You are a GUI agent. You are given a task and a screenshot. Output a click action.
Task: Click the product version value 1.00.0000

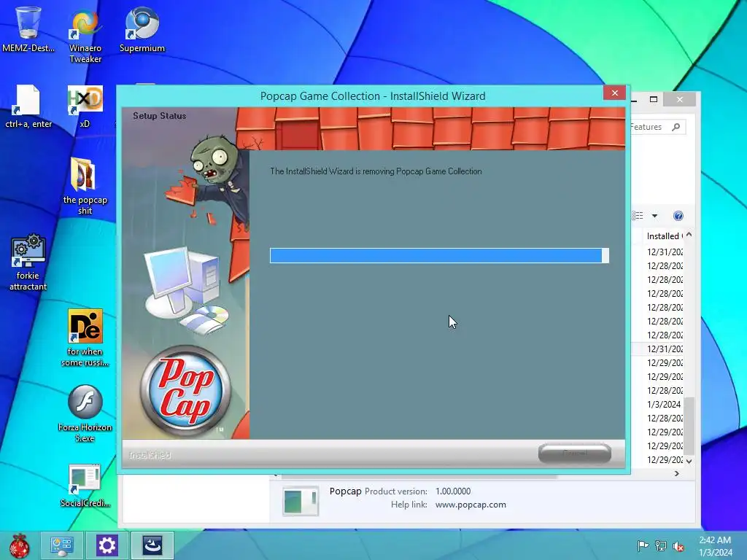click(453, 491)
